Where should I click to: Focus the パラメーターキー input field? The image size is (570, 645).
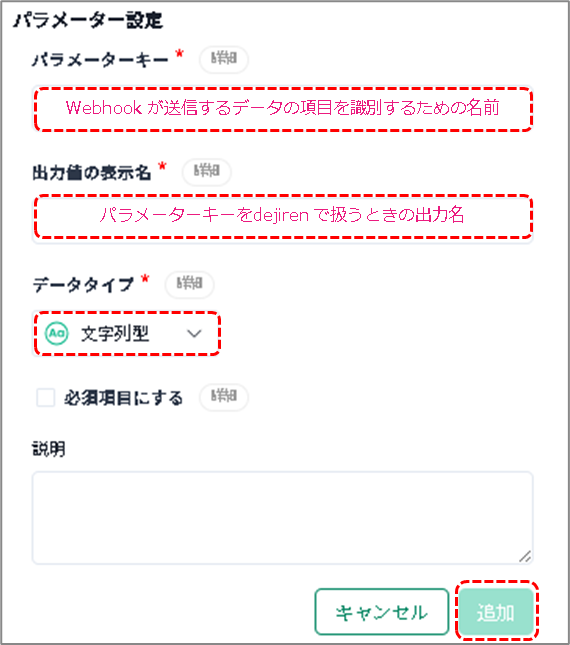point(283,109)
